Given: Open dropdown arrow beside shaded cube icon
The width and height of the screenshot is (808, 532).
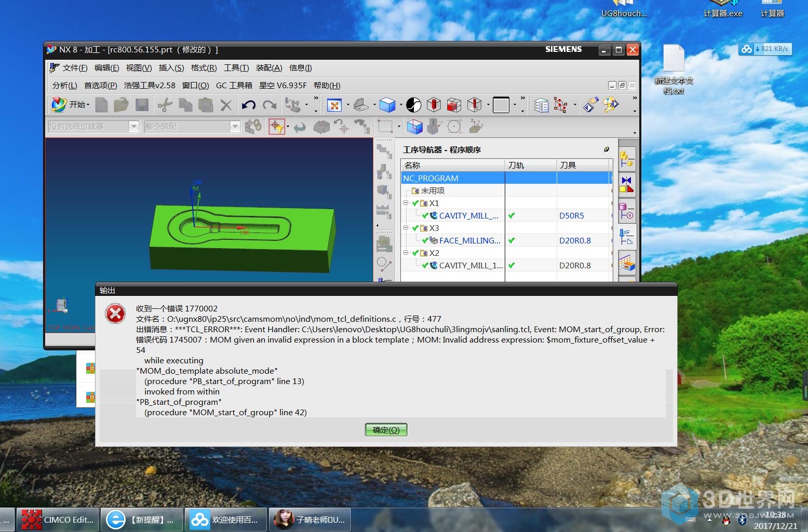Looking at the screenshot, I should tap(400, 105).
